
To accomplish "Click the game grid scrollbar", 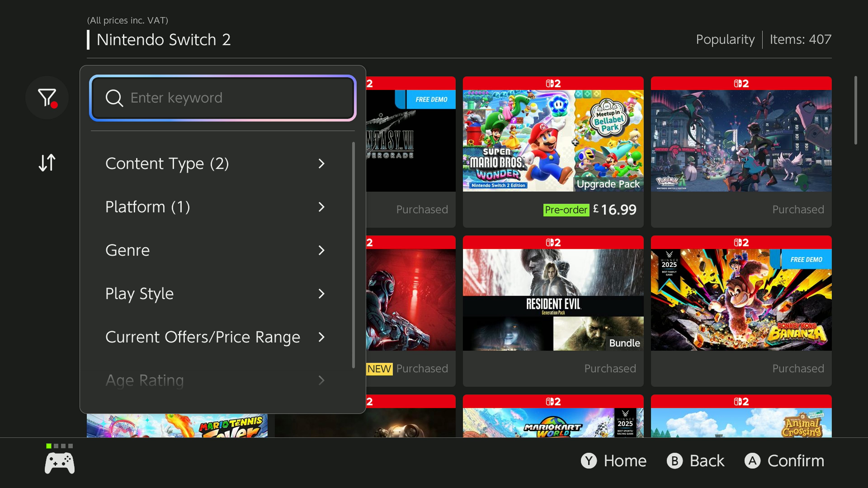I will 856,110.
